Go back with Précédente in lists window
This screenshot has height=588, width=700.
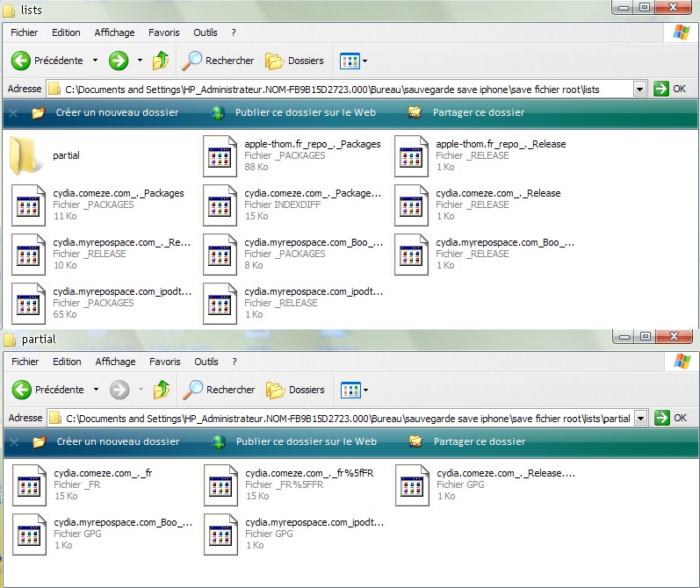(47, 61)
